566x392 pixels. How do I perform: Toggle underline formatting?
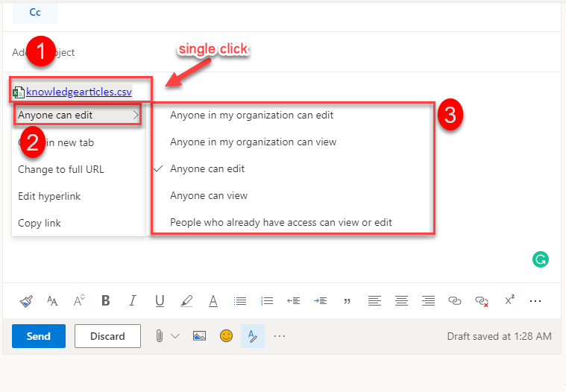(160, 301)
